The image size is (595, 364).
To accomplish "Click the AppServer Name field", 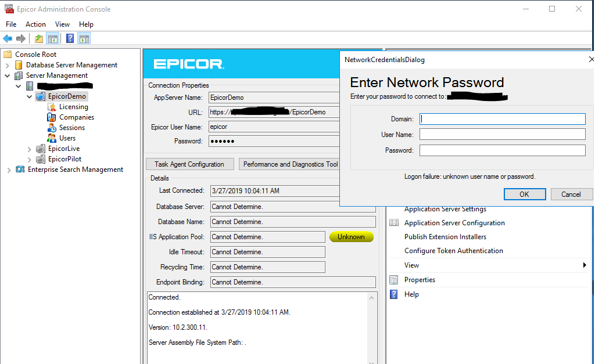I will (x=274, y=98).
